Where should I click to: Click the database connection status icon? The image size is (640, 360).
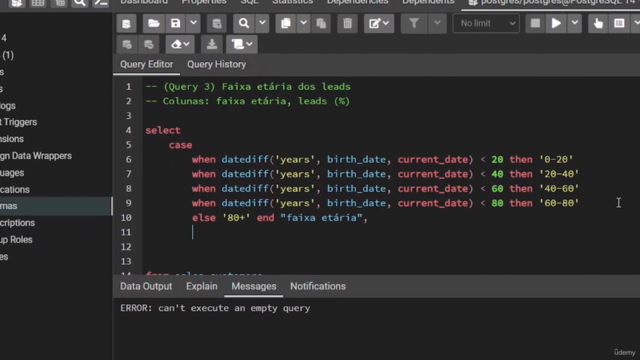tap(127, 24)
